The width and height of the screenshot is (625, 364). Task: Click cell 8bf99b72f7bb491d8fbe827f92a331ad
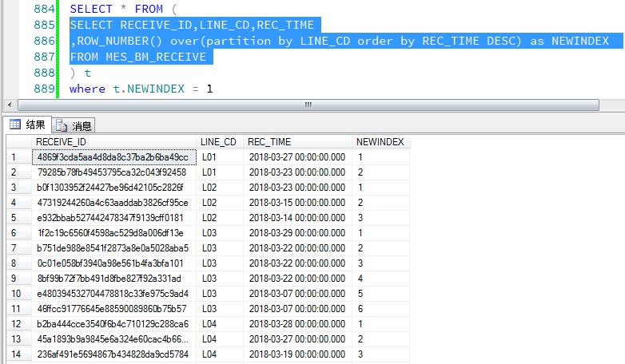(x=114, y=279)
